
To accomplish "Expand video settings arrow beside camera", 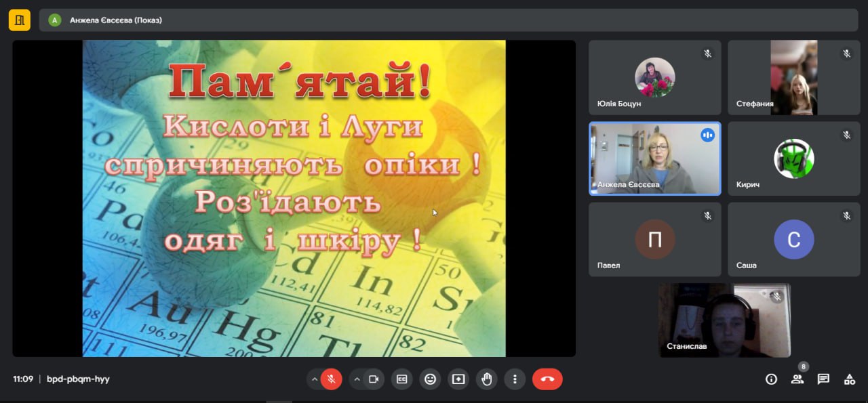I will click(357, 379).
